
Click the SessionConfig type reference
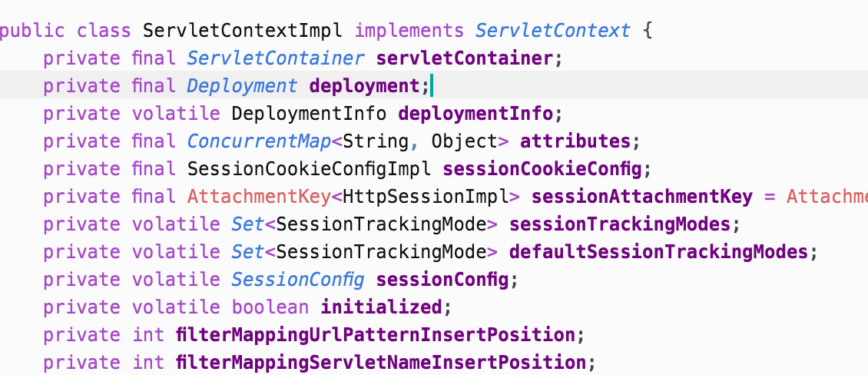click(x=298, y=280)
